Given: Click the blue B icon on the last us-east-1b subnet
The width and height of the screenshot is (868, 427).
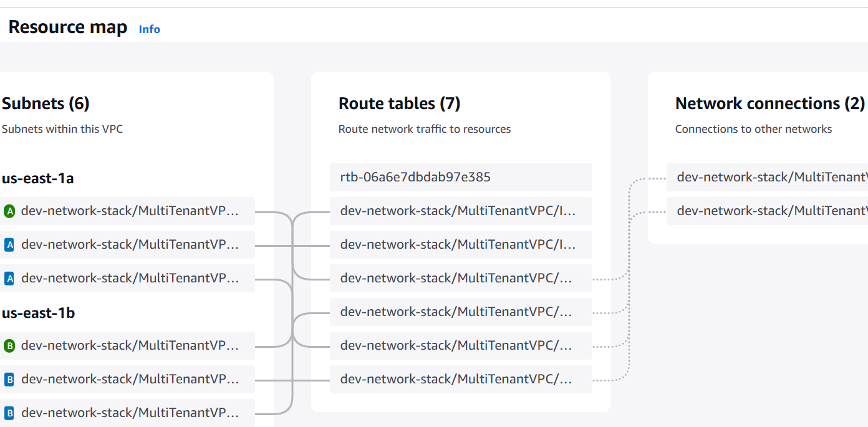Looking at the screenshot, I should [x=9, y=413].
